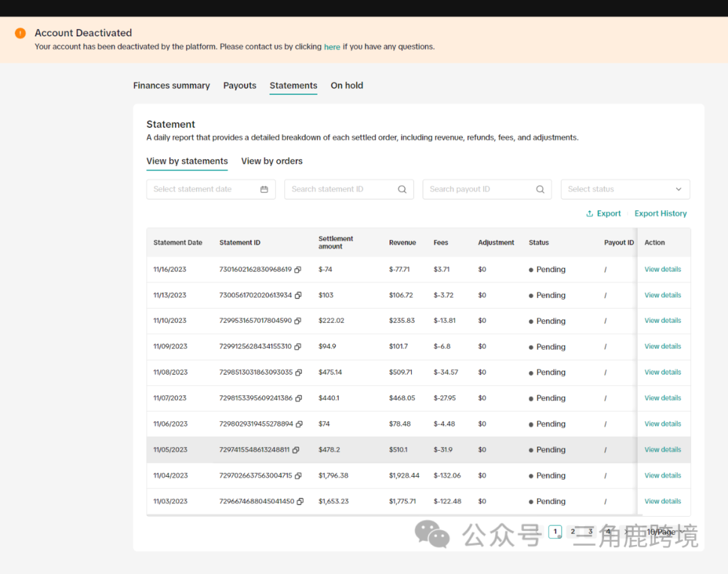Click revenue value $509.71
Image resolution: width=728 pixels, height=574 pixels.
[400, 372]
